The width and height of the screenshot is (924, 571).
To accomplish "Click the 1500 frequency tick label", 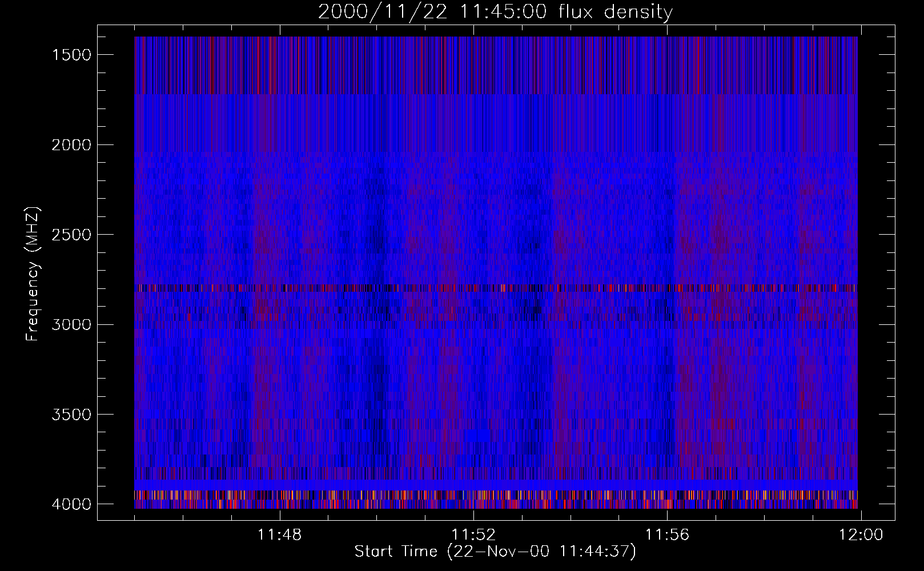I will tap(71, 55).
